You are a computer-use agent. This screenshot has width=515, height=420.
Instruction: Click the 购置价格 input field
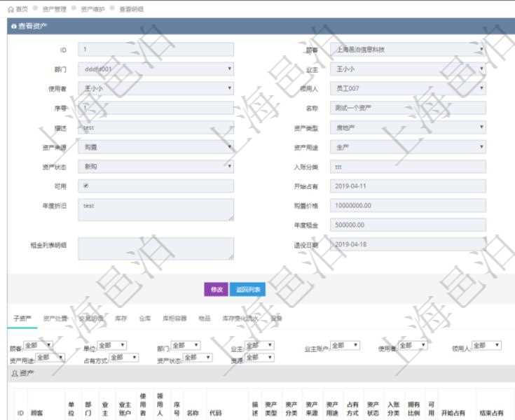(x=408, y=206)
